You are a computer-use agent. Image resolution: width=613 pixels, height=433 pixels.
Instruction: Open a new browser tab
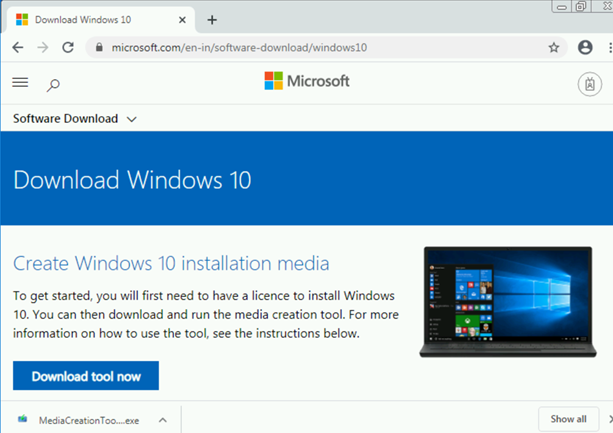tap(212, 20)
